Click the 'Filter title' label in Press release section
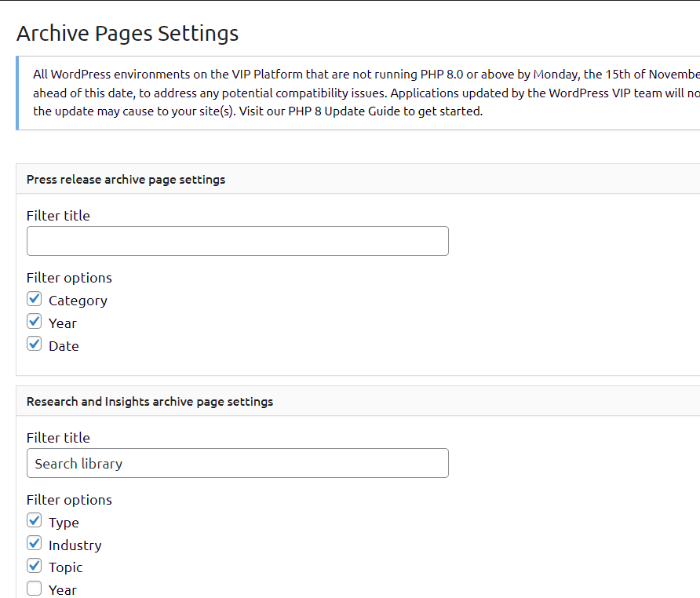 pos(58,216)
